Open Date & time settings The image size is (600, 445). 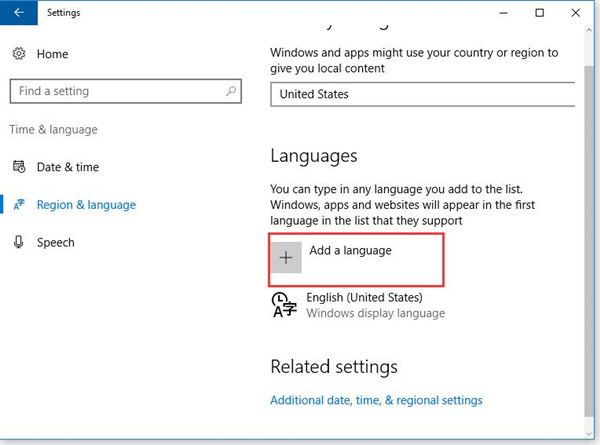tap(68, 167)
